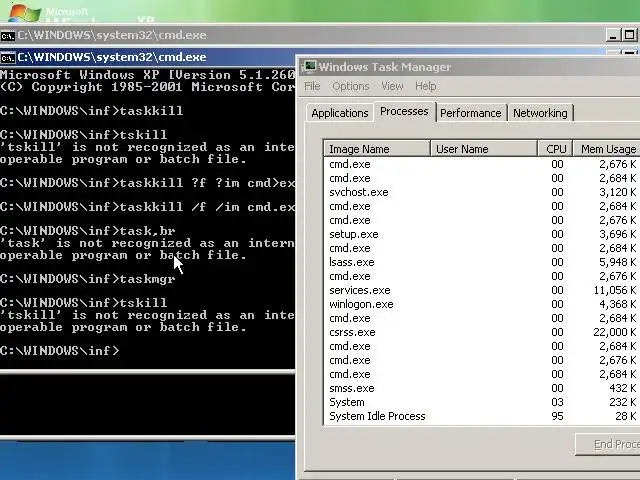This screenshot has height=480, width=640.
Task: Click the 4,368 K memory value
Action: click(617, 304)
